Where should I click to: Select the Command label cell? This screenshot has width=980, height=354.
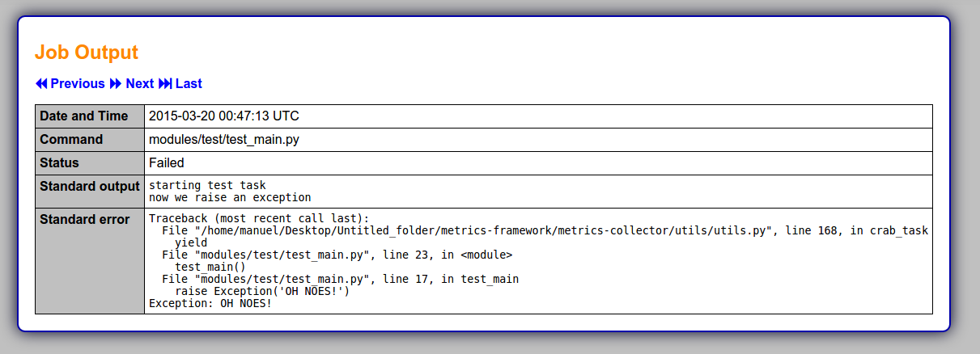[90, 140]
